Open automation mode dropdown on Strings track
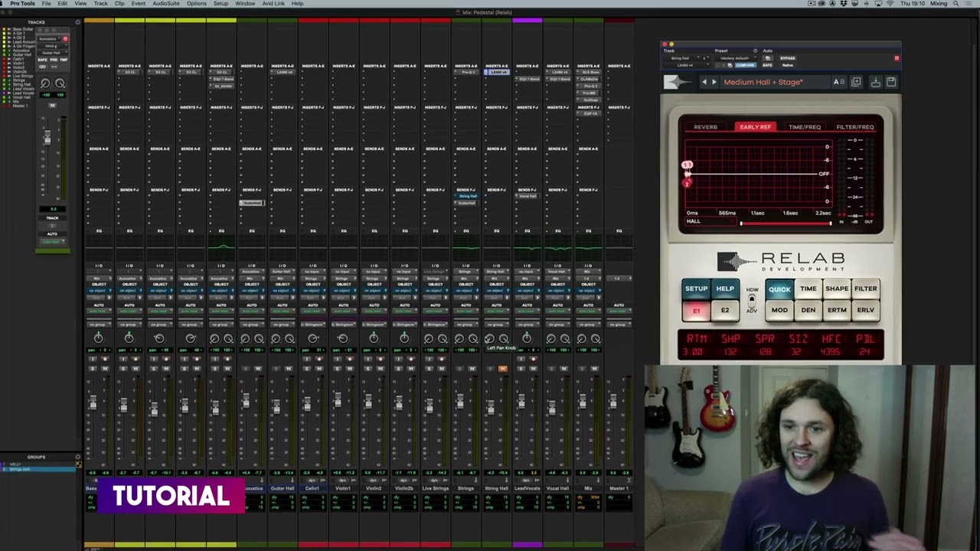980x551 pixels. (465, 311)
